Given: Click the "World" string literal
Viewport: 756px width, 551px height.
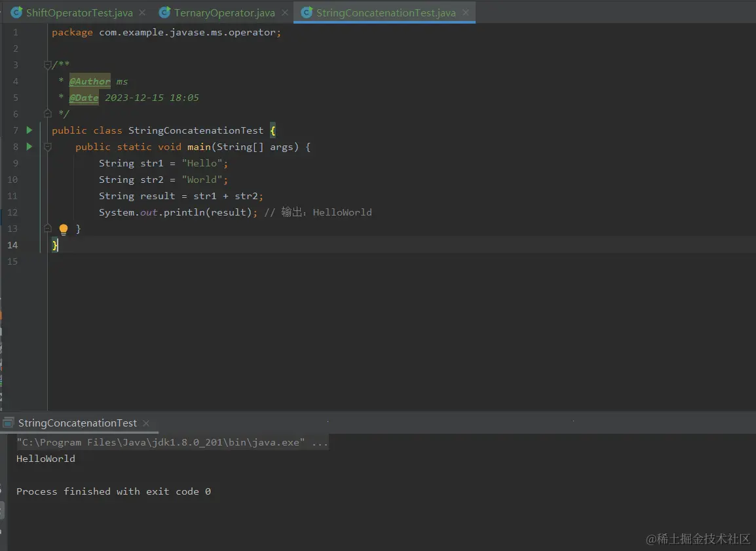Looking at the screenshot, I should 202,180.
